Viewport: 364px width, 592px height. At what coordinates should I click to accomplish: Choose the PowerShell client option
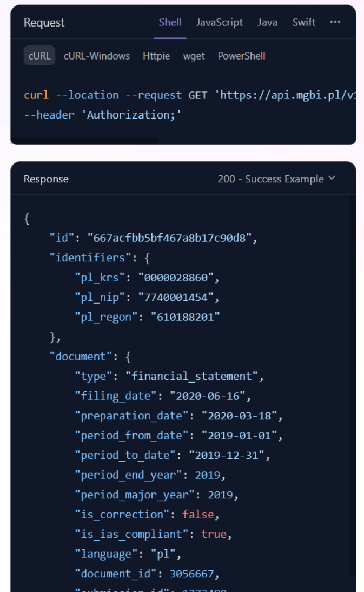pyautogui.click(x=241, y=56)
